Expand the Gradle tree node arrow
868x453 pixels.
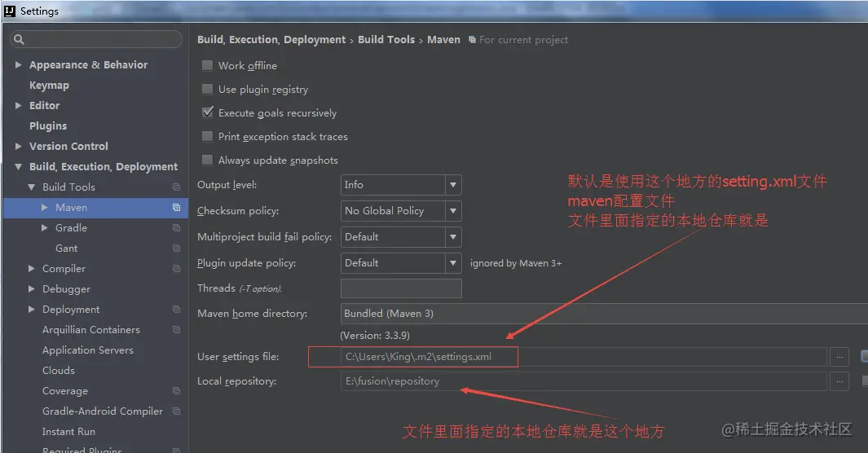(45, 228)
